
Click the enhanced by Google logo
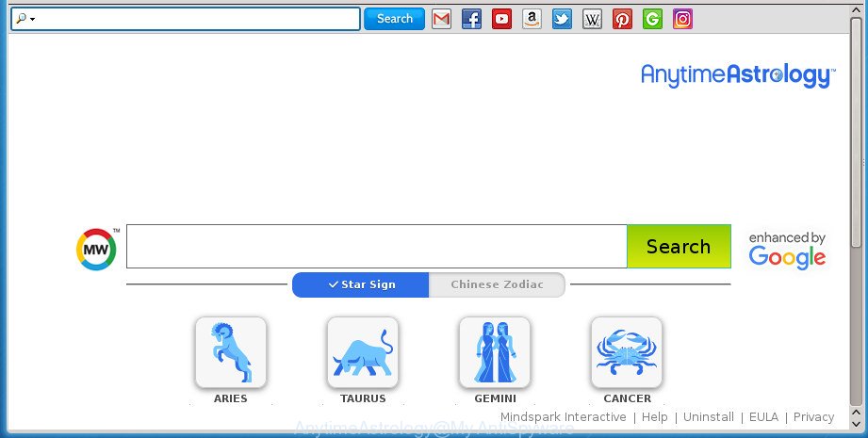coord(787,251)
